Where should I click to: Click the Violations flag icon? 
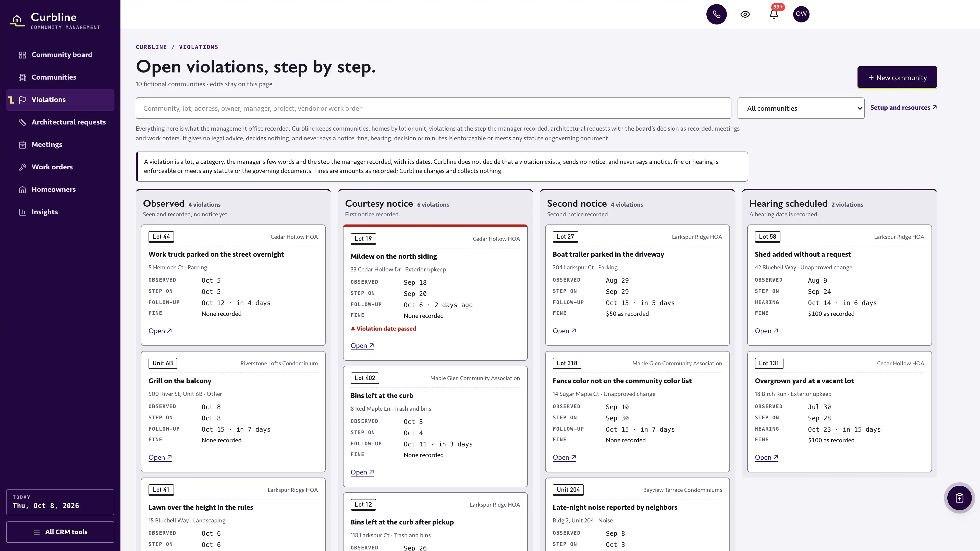click(22, 100)
